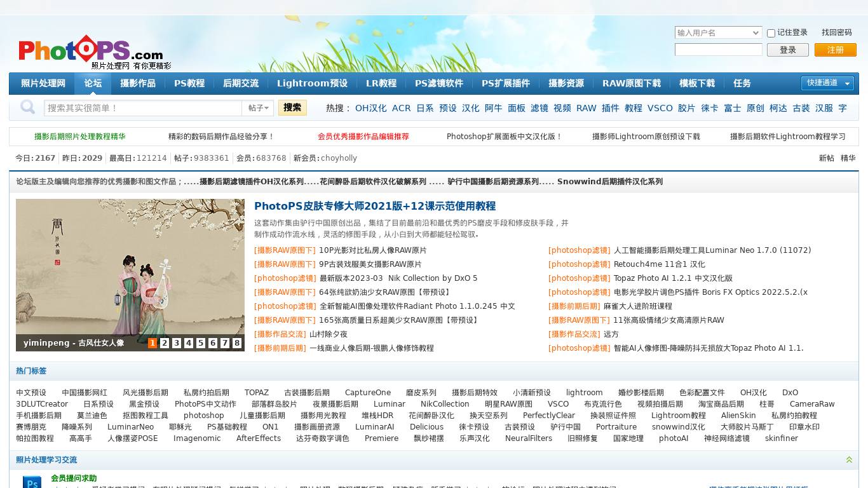The width and height of the screenshot is (868, 488).
Task: Switch to the 论坛 forum tab
Action: coord(93,83)
